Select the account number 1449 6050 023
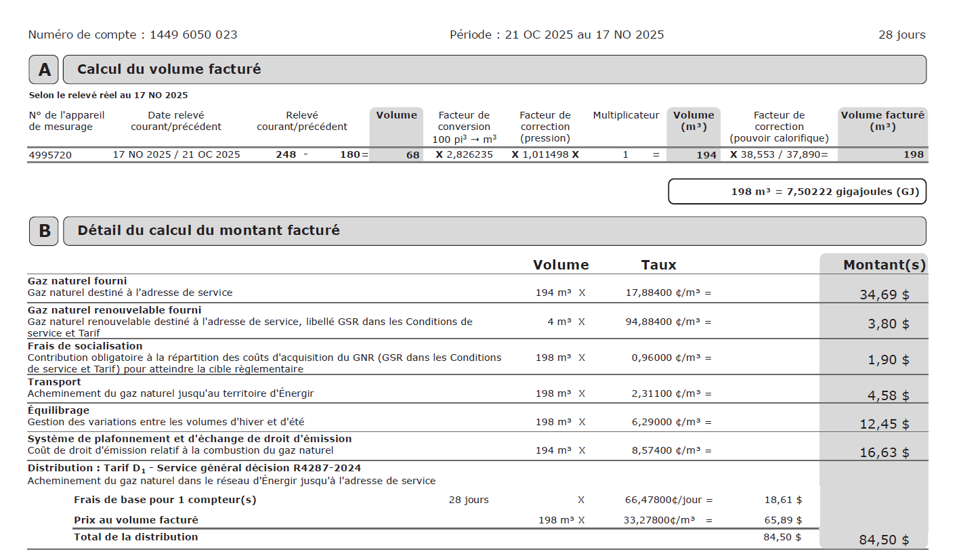The height and width of the screenshot is (560, 959). click(x=193, y=35)
